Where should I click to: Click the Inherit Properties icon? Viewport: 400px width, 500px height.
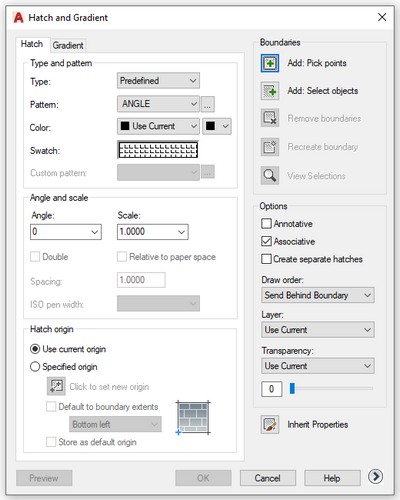coord(270,424)
